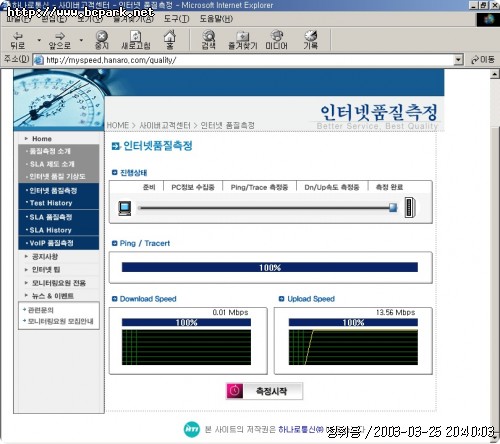This screenshot has width=500, height=444.
Task: Open 인터넷 품질 기상도 sidebar item
Action: [57, 177]
